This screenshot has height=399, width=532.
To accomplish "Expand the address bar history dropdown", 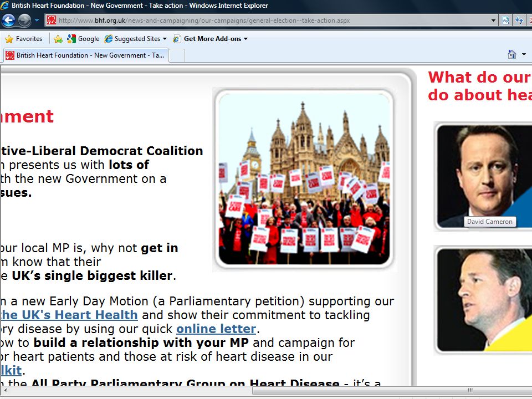I will pos(493,21).
